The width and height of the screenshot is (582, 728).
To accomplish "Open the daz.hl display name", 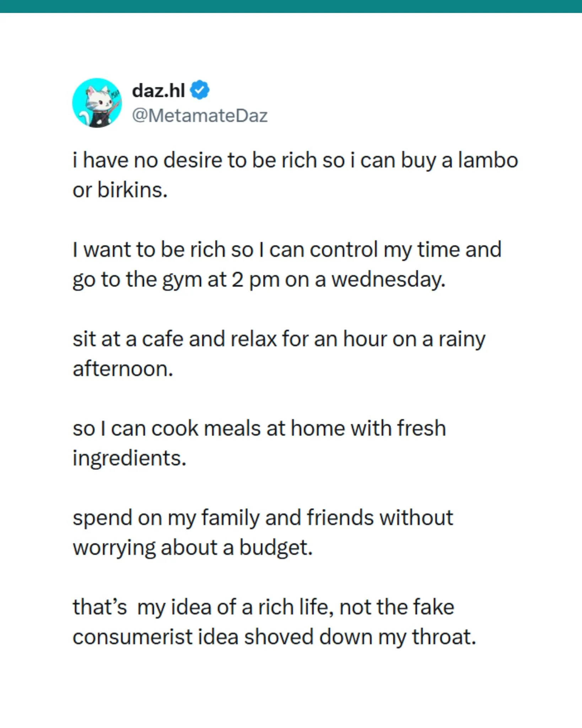I will click(x=158, y=91).
